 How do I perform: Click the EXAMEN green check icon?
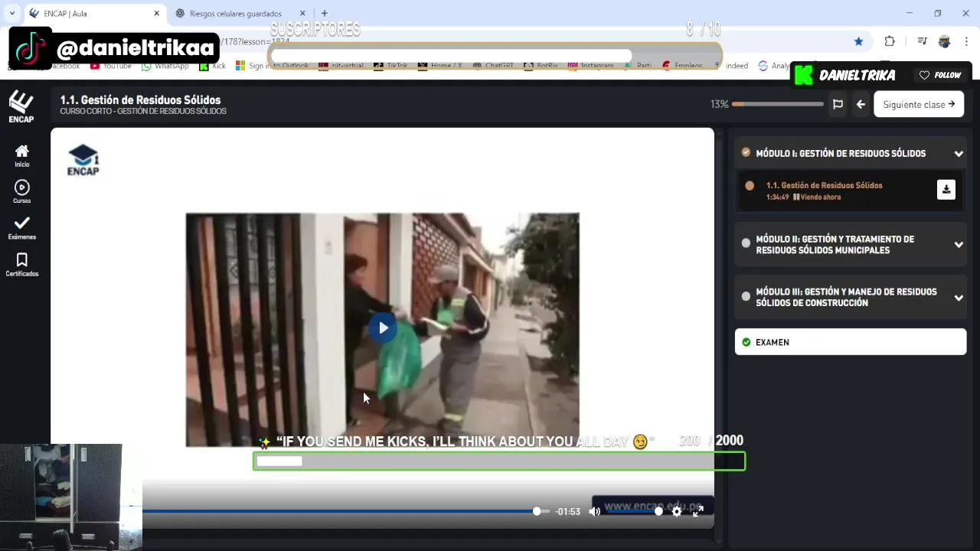(x=746, y=342)
